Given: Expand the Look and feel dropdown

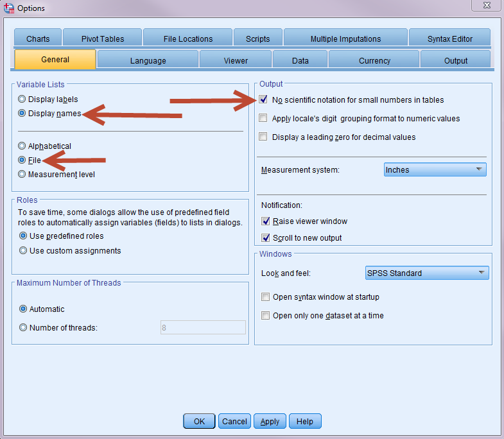Looking at the screenshot, I should coord(426,273).
